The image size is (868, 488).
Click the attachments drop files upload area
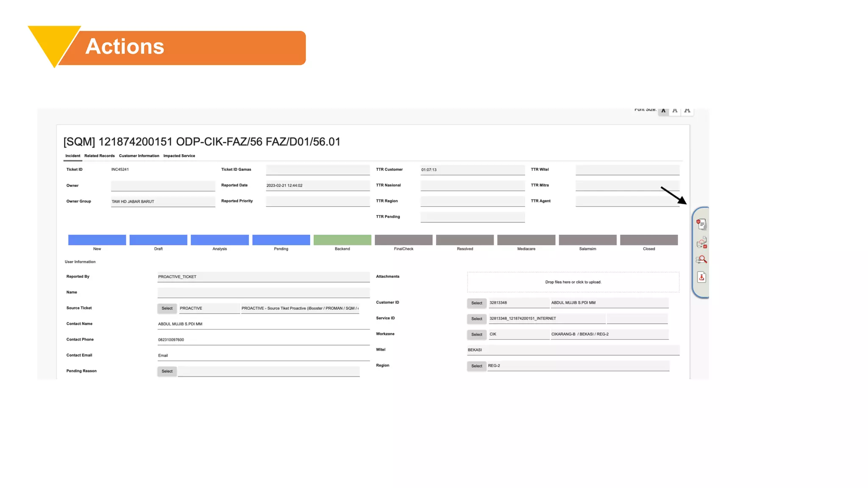[573, 282]
